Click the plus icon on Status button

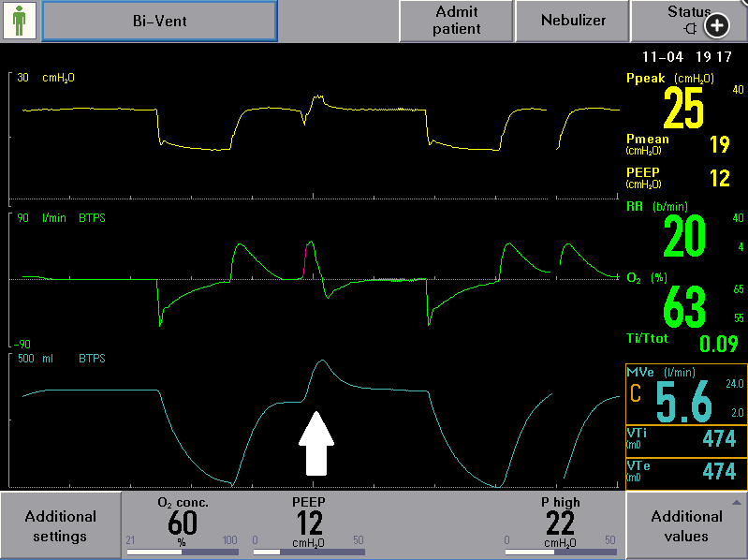click(716, 26)
